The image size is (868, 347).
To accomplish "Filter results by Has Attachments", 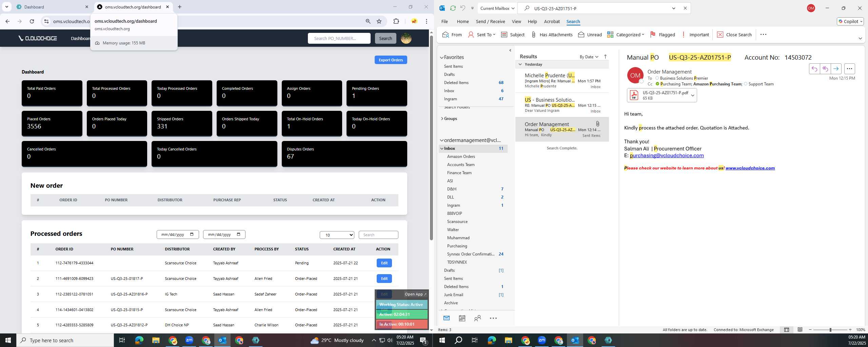I will pos(552,35).
